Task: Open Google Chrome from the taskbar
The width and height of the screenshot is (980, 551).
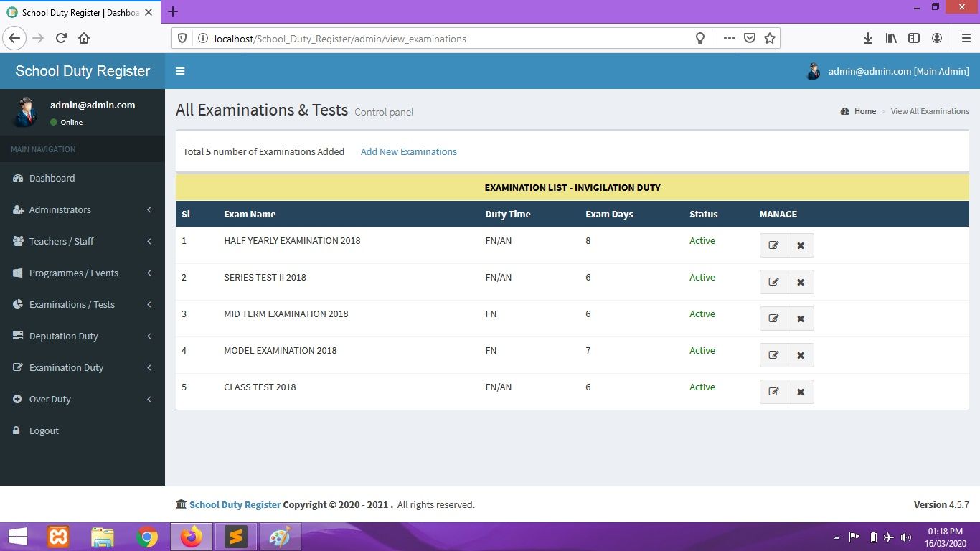Action: 147,537
